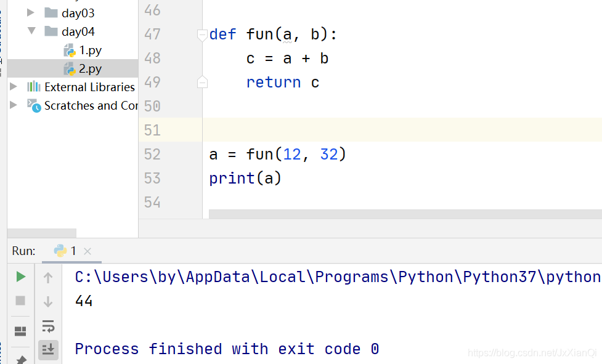
Task: Collapse the day04 folder
Action: [31, 31]
